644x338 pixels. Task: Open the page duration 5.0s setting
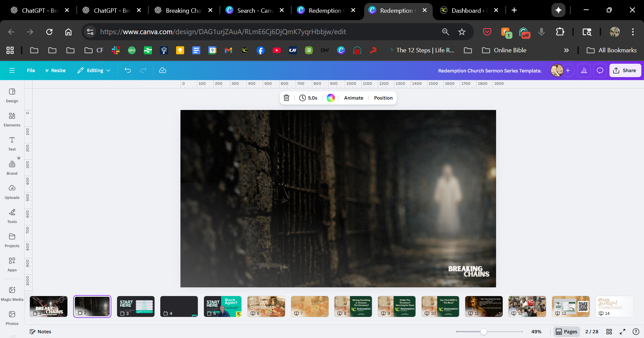pos(308,98)
